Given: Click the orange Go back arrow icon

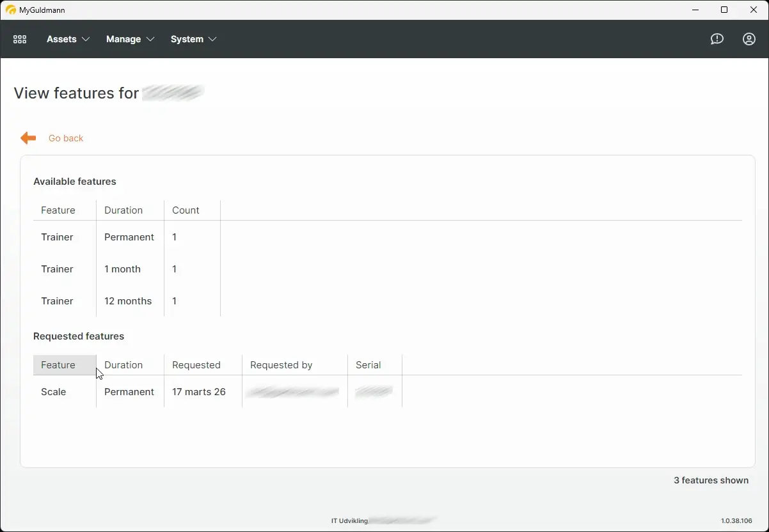Looking at the screenshot, I should click(x=28, y=137).
